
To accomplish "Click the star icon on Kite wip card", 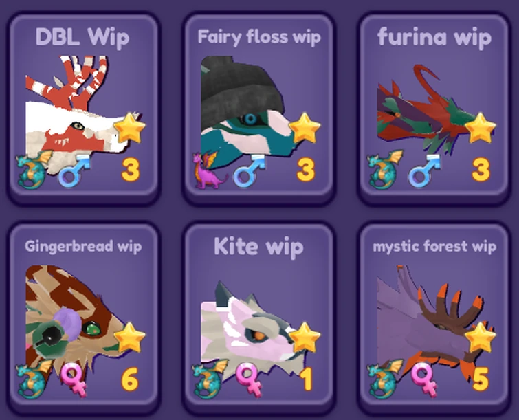I will pyautogui.click(x=305, y=338).
